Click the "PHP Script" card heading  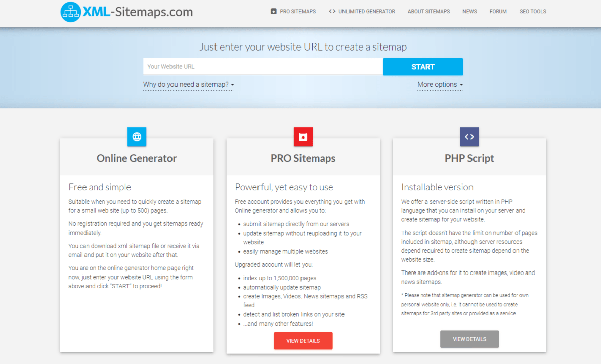pyautogui.click(x=469, y=158)
